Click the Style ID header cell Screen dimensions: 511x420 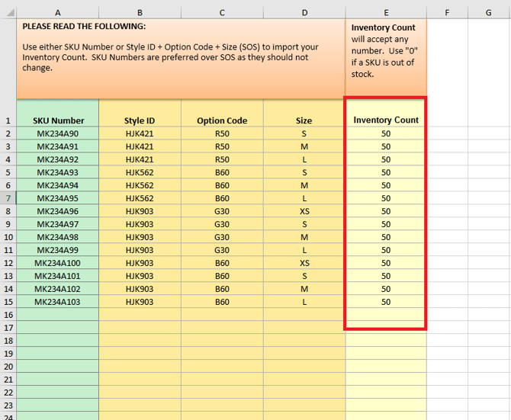(x=140, y=120)
